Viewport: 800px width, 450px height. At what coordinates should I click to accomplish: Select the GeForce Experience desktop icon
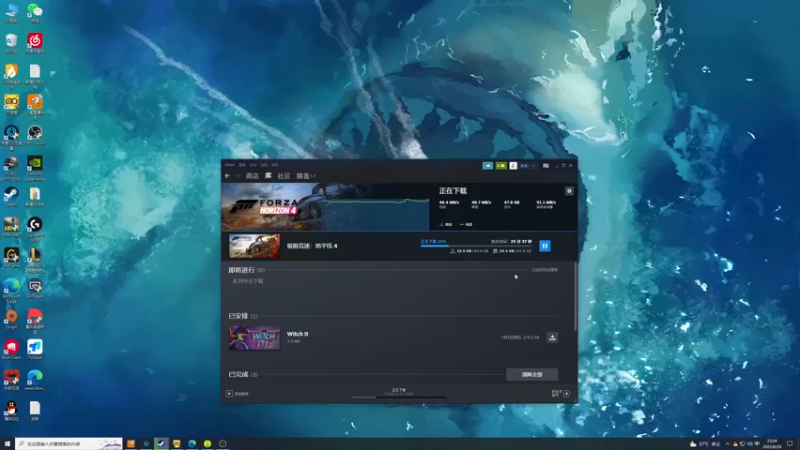click(35, 169)
